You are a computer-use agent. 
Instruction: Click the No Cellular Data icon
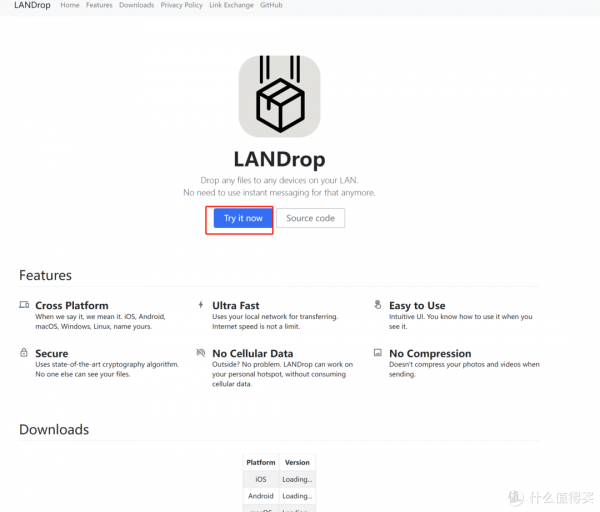(x=201, y=353)
